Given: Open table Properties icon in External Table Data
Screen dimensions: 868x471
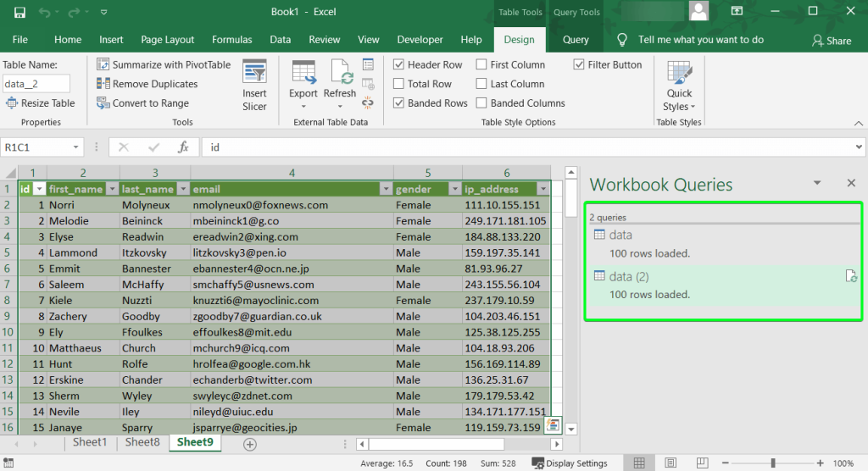Looking at the screenshot, I should (x=368, y=64).
